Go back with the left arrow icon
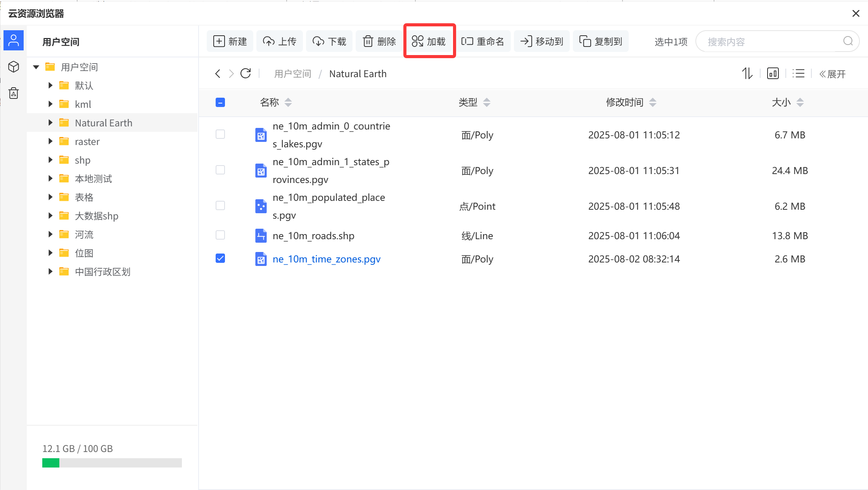This screenshot has width=868, height=490. point(218,74)
